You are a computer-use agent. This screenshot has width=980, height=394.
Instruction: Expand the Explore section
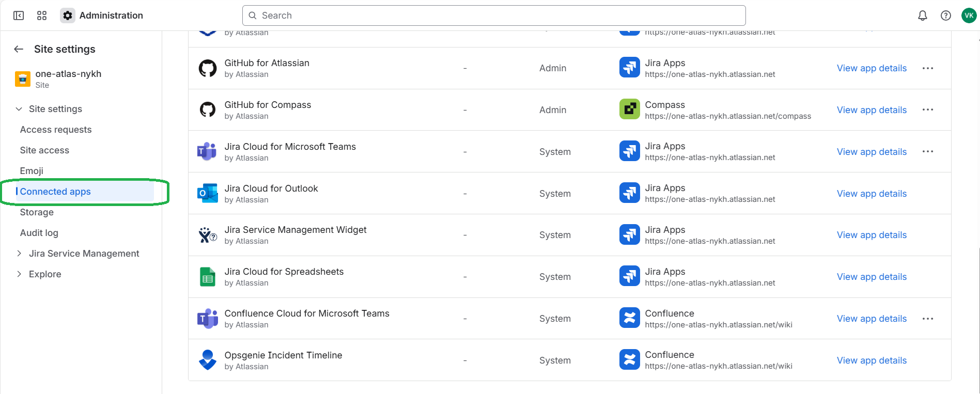[x=19, y=274]
